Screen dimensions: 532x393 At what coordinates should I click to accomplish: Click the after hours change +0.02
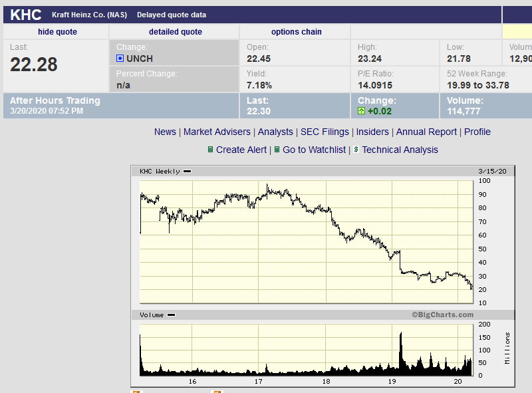pyautogui.click(x=379, y=111)
